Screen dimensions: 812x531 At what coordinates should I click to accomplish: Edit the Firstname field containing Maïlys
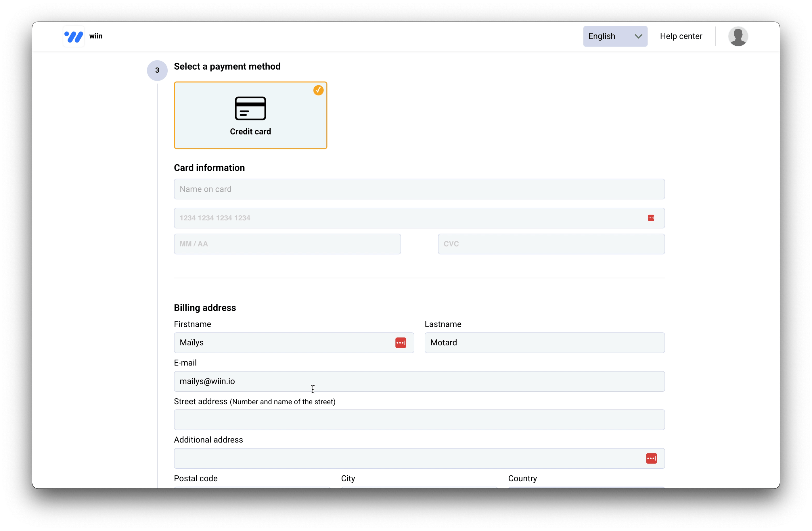coord(294,343)
